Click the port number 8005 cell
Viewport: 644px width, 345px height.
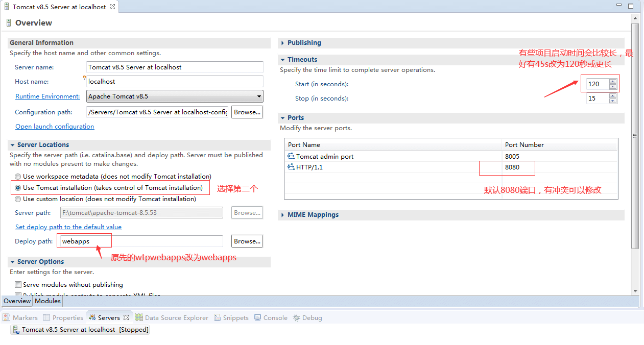point(512,157)
